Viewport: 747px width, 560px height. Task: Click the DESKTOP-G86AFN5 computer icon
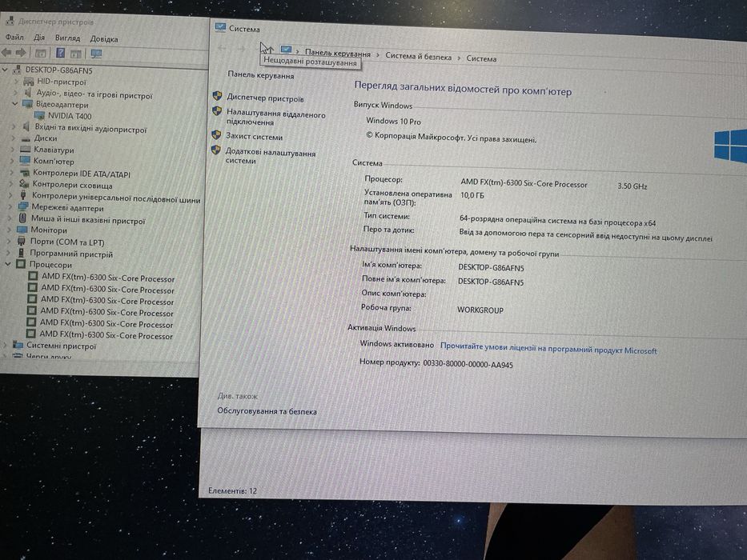(x=17, y=70)
